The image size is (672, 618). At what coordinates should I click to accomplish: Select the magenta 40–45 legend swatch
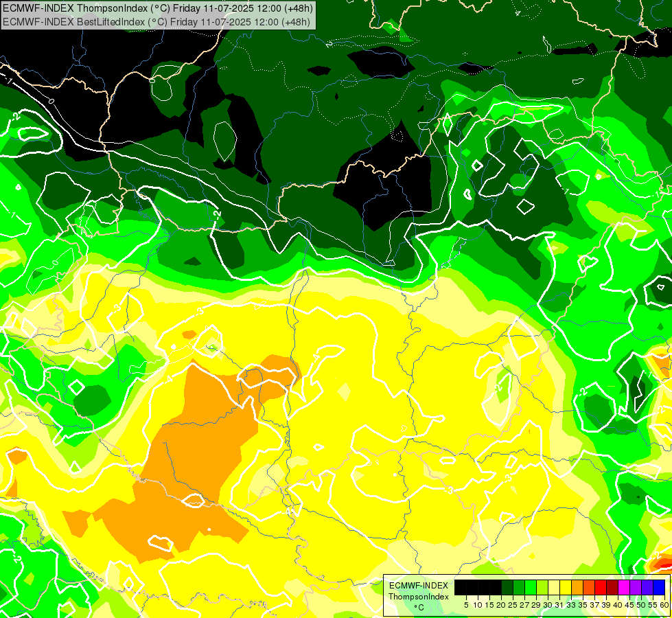(624, 588)
